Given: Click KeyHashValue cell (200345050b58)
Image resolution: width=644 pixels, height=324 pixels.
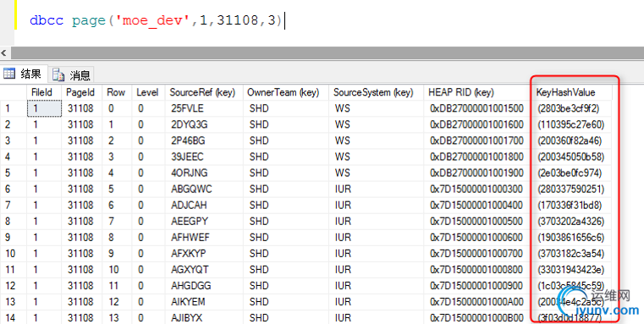Looking at the screenshot, I should point(571,157).
